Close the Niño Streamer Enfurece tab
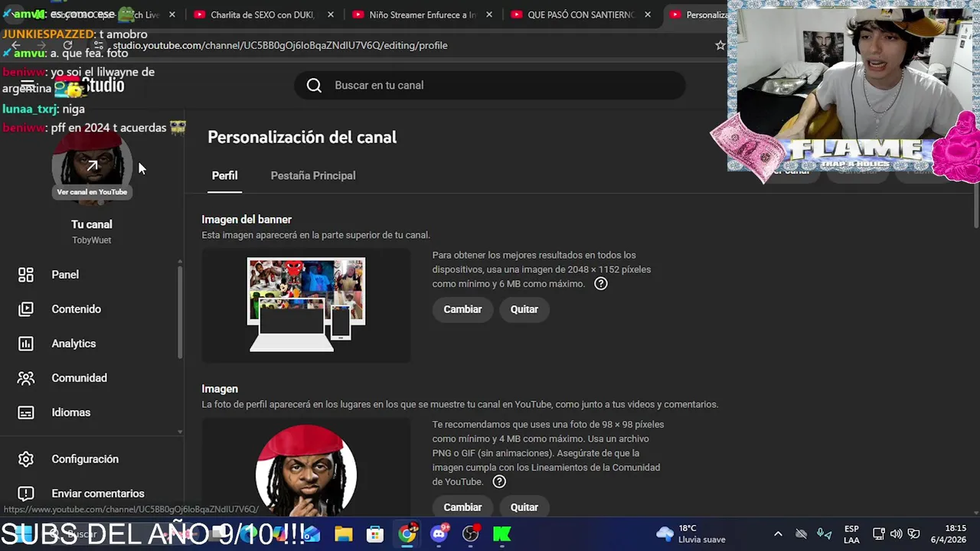The height and width of the screenshot is (551, 980). [489, 15]
